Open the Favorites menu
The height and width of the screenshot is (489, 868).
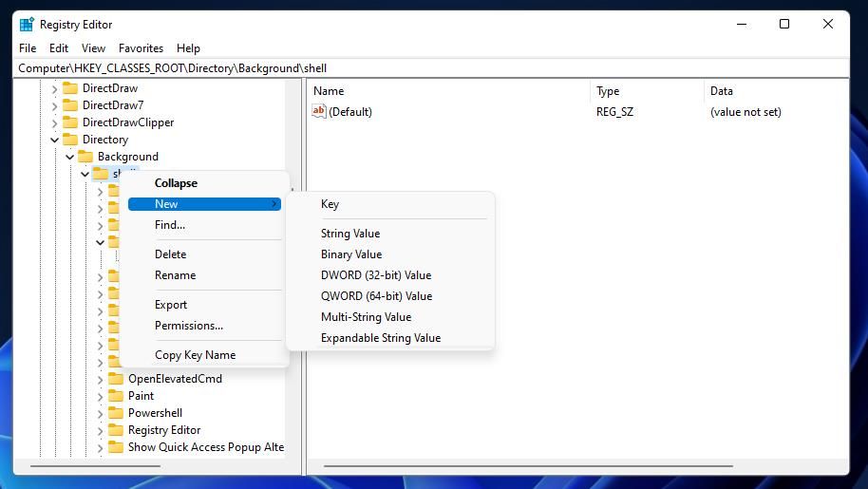coord(142,48)
